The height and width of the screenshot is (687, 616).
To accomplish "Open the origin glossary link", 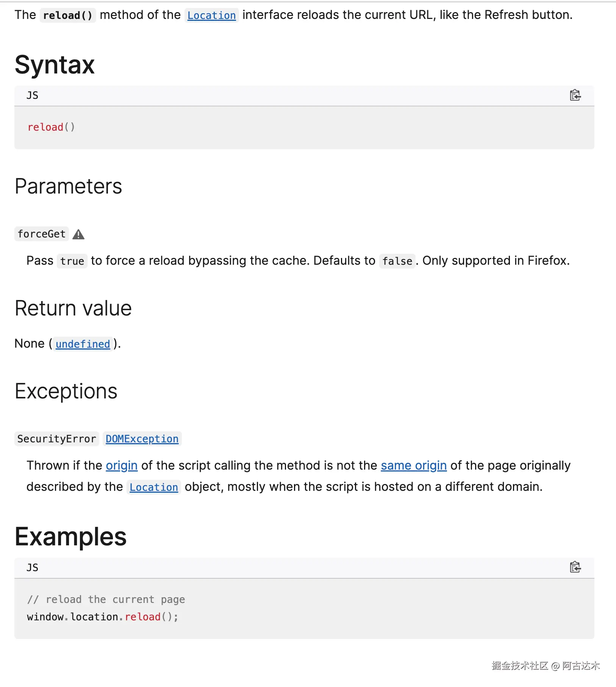I will coord(122,465).
